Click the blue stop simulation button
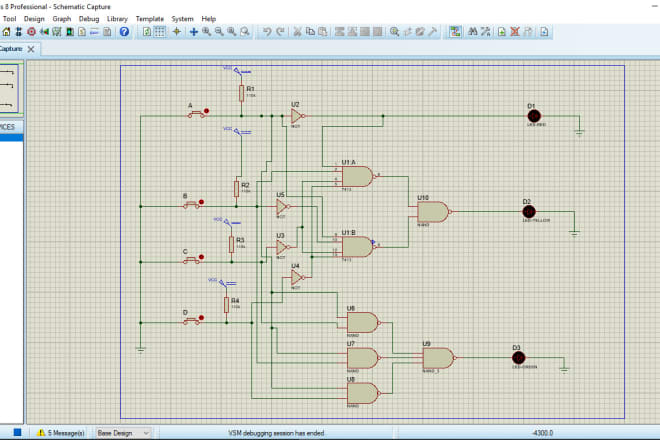 coord(17,432)
